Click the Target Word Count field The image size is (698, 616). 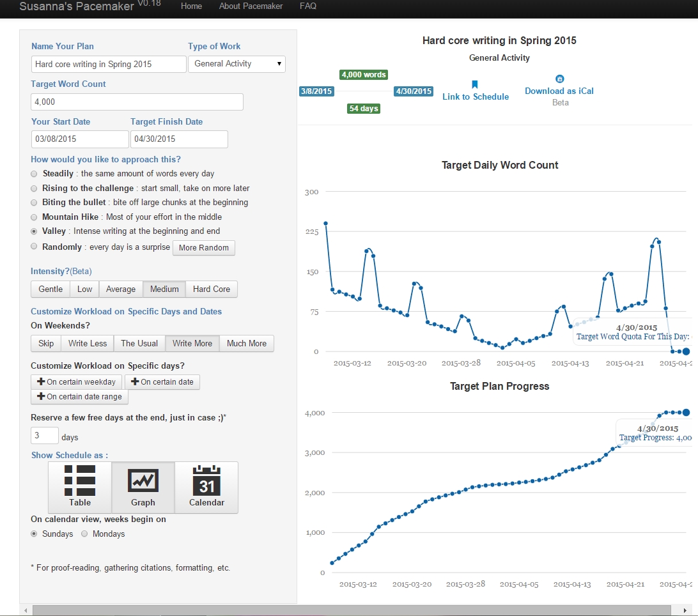[137, 102]
